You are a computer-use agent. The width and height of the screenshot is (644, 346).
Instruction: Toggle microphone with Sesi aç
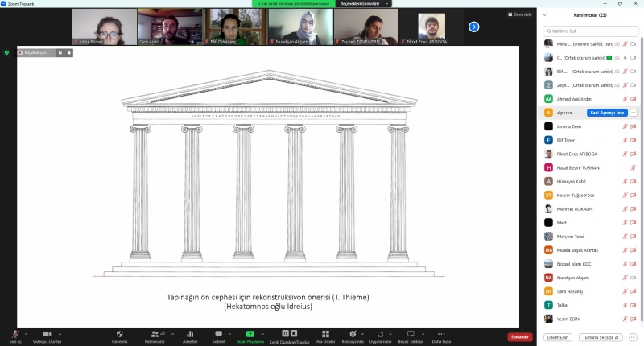point(14,334)
